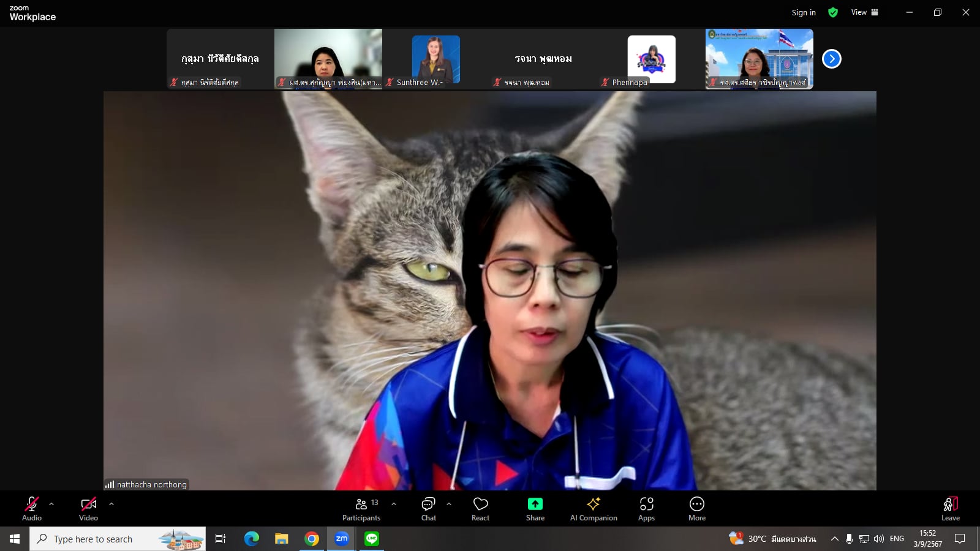980x551 pixels.
Task: Leave the meeting
Action: [x=950, y=509]
